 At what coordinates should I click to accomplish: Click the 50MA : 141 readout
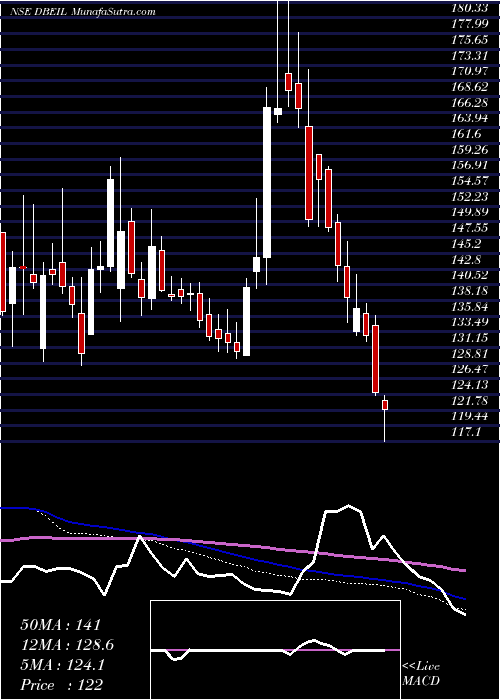coord(61,625)
